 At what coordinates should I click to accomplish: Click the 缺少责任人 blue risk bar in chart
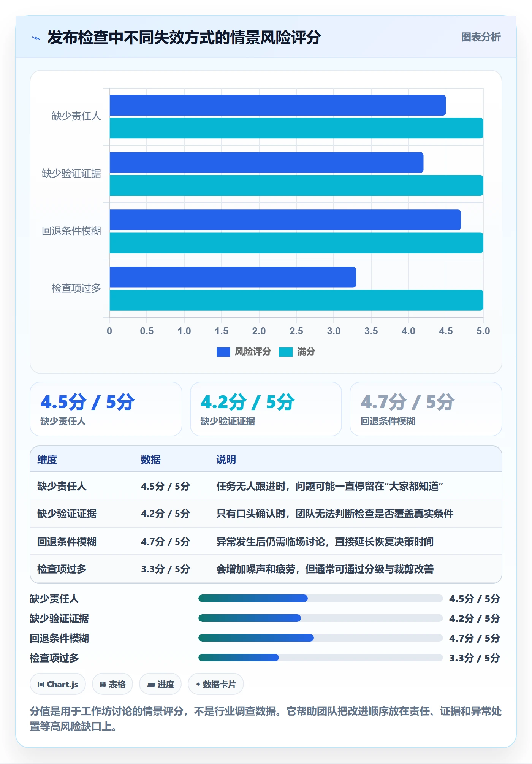(x=277, y=105)
